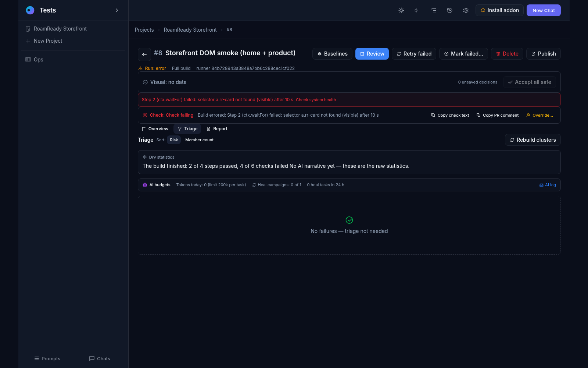Copy PR comment
Viewport: 588px width, 368px height.
coord(498,115)
